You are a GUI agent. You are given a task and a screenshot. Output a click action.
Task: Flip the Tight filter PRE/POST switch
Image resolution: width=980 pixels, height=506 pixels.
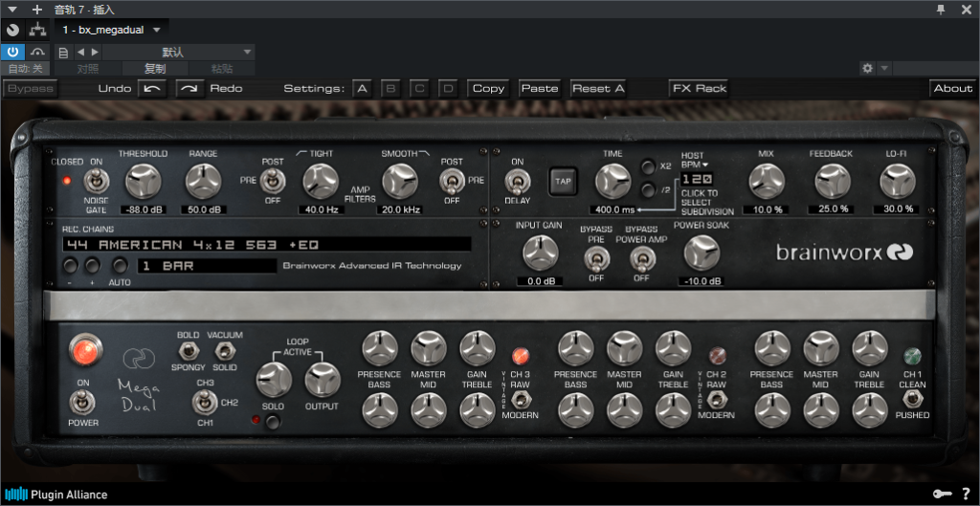(x=273, y=182)
